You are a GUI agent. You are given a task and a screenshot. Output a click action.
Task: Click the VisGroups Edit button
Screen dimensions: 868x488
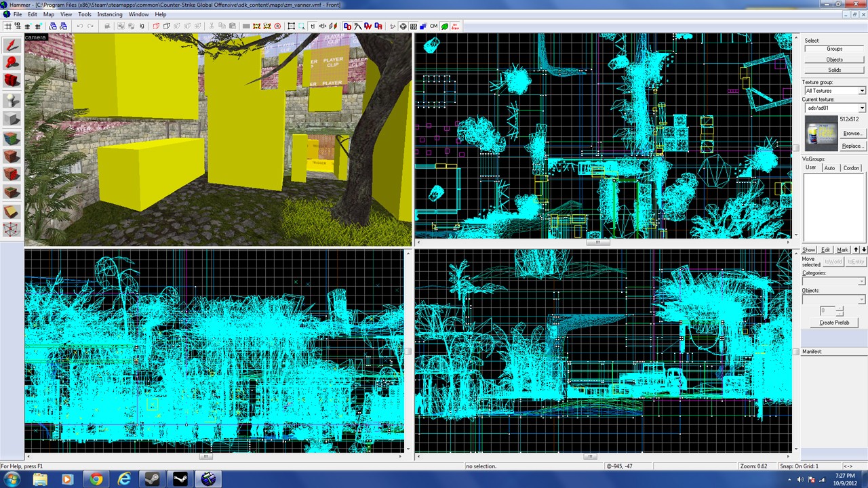(826, 249)
